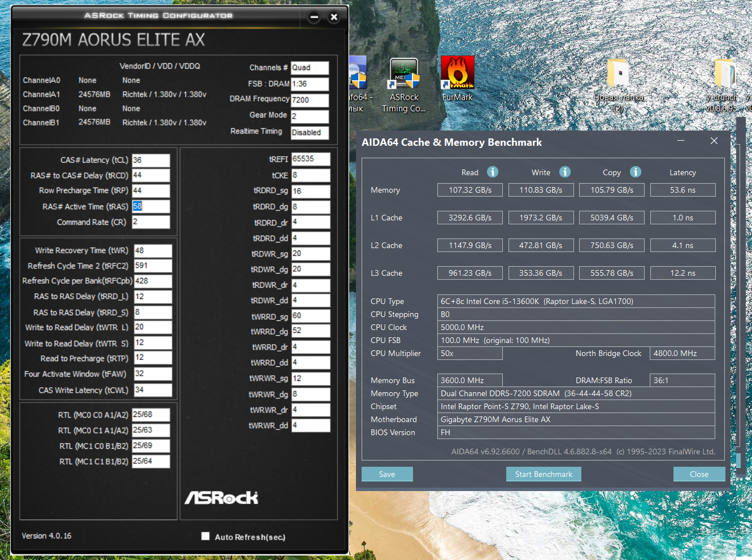The height and width of the screenshot is (560, 752).
Task: Click the Write to Read Delay (tWTR_S) field
Action: tap(153, 343)
